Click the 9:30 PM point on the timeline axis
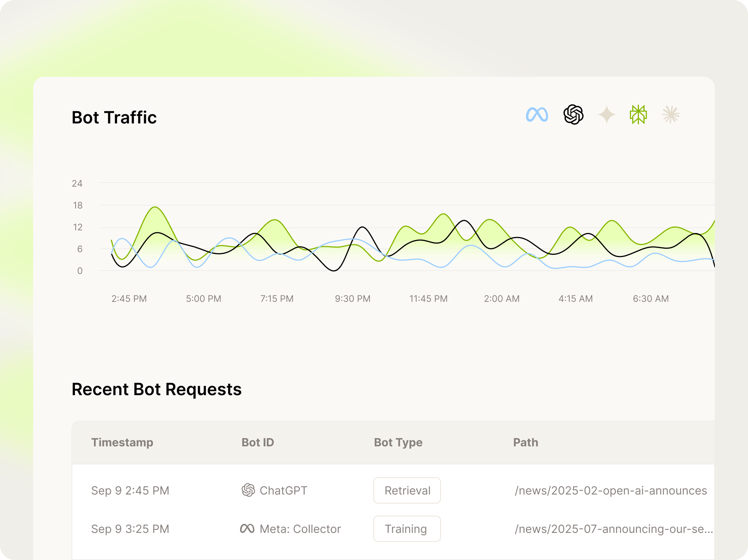 click(352, 298)
